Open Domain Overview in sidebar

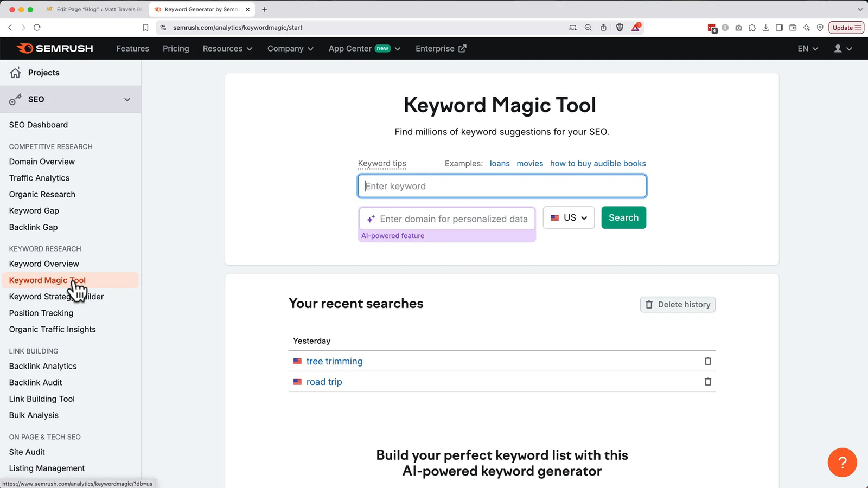pos(42,162)
